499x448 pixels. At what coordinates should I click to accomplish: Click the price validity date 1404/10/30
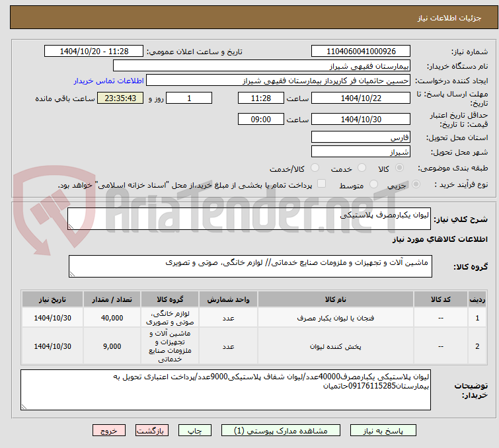pyautogui.click(x=361, y=120)
